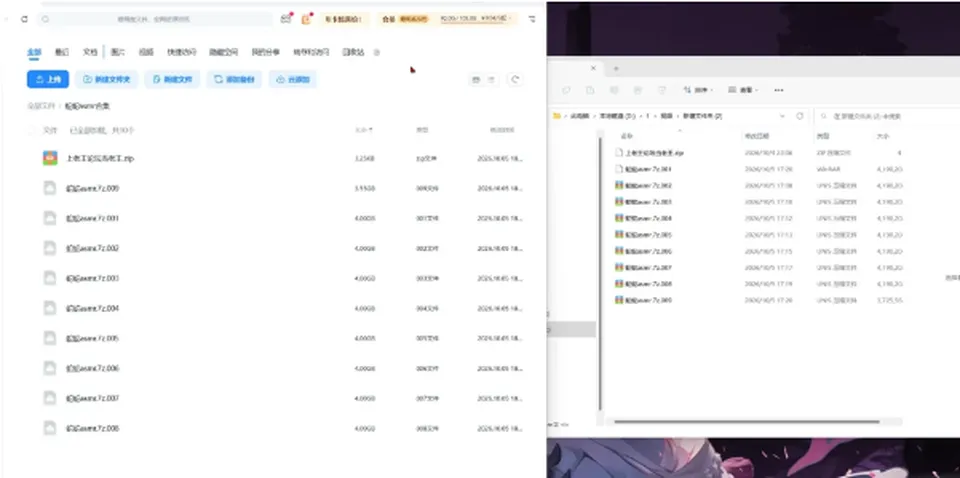Click the 类型 column header in netdisk list
The height and width of the screenshot is (478, 960).
422,130
